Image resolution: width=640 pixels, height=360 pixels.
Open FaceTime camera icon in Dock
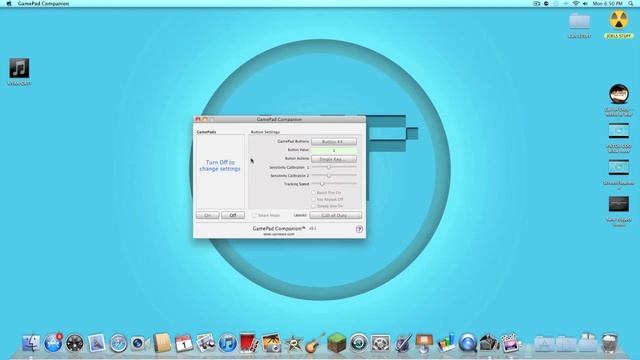pyautogui.click(x=140, y=343)
